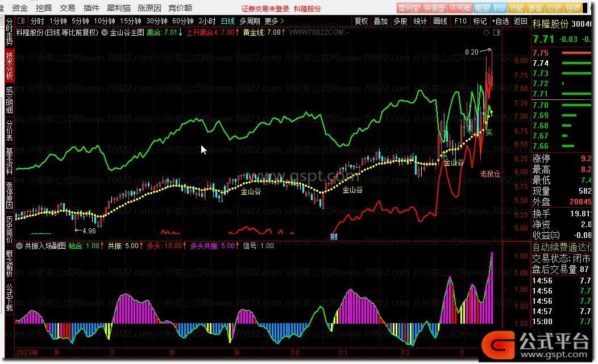The height and width of the screenshot is (364, 598).
Task: Open the 统计 statistics tool
Action: [x=420, y=21]
